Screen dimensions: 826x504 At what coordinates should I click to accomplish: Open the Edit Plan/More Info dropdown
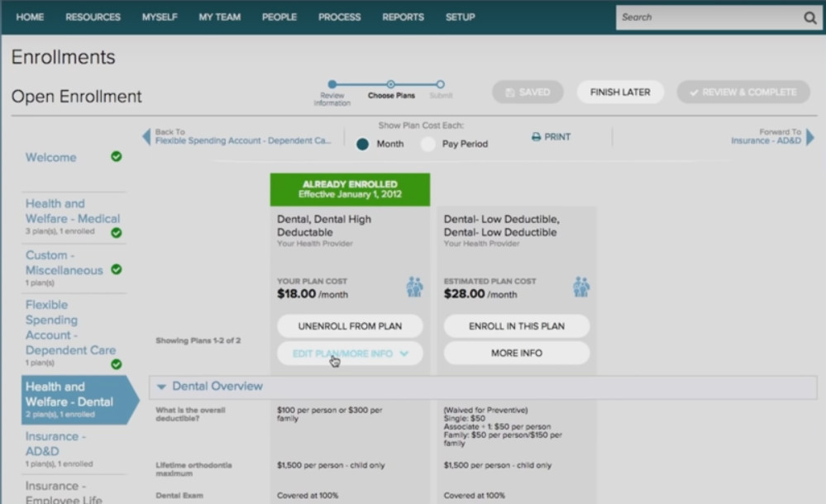click(x=349, y=354)
